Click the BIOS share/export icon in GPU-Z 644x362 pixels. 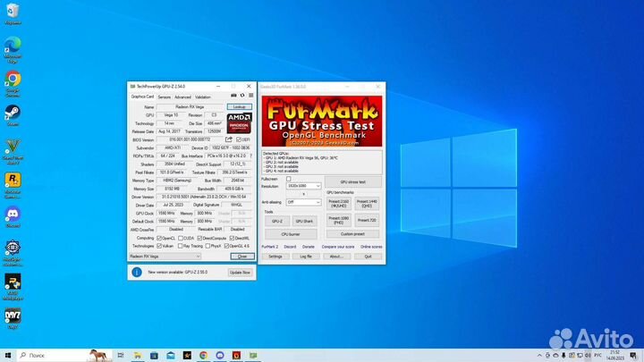pyautogui.click(x=231, y=139)
